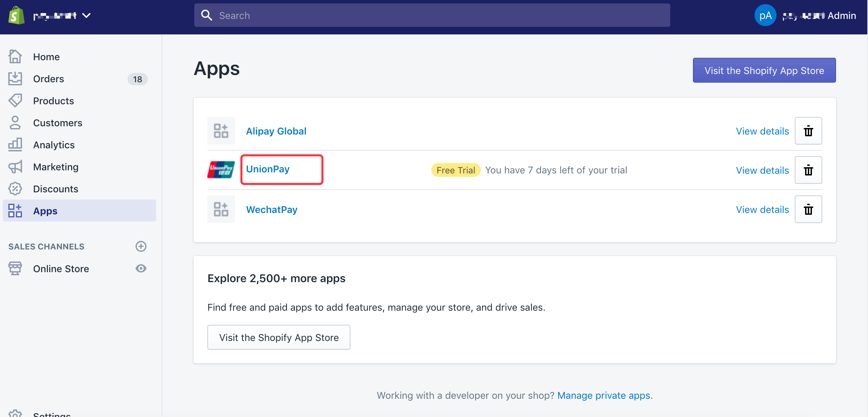Click the Shopify logo icon

point(16,15)
